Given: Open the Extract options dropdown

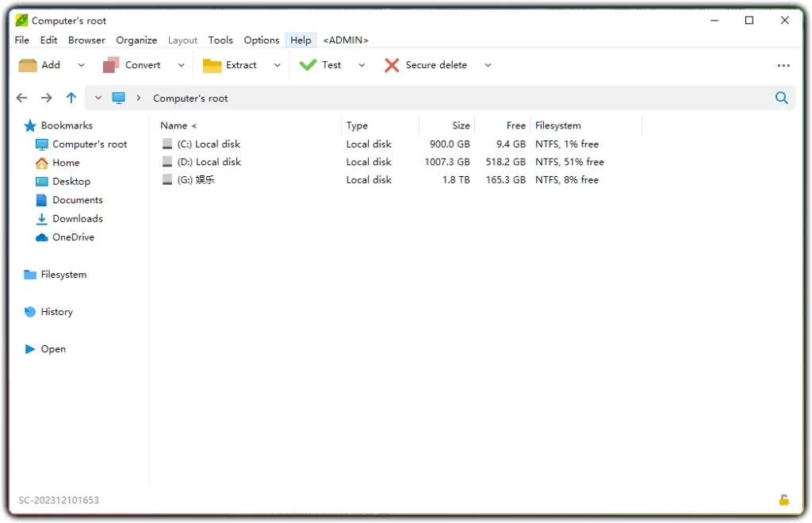Looking at the screenshot, I should 277,64.
